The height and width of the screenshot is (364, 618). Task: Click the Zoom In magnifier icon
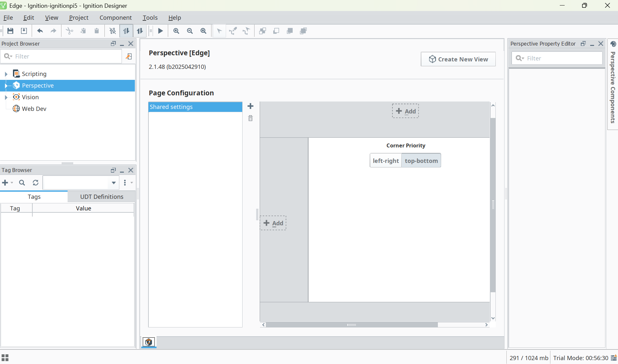coord(176,31)
